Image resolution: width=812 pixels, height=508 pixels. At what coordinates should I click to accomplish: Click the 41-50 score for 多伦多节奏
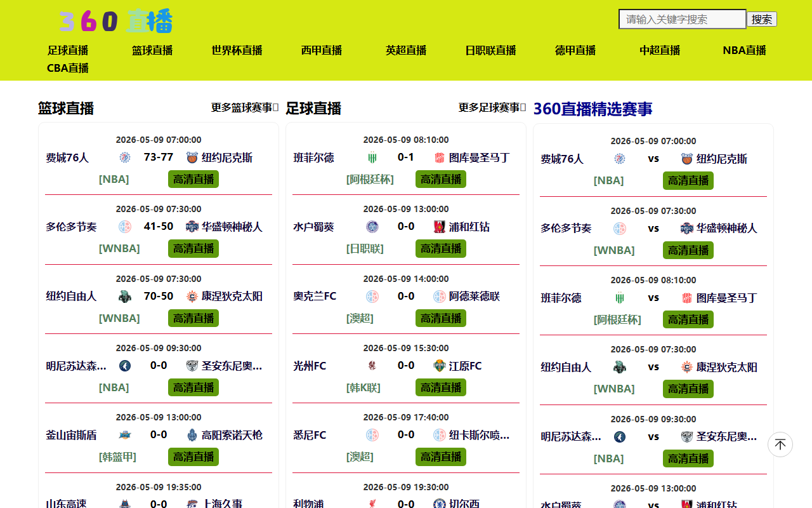click(159, 226)
